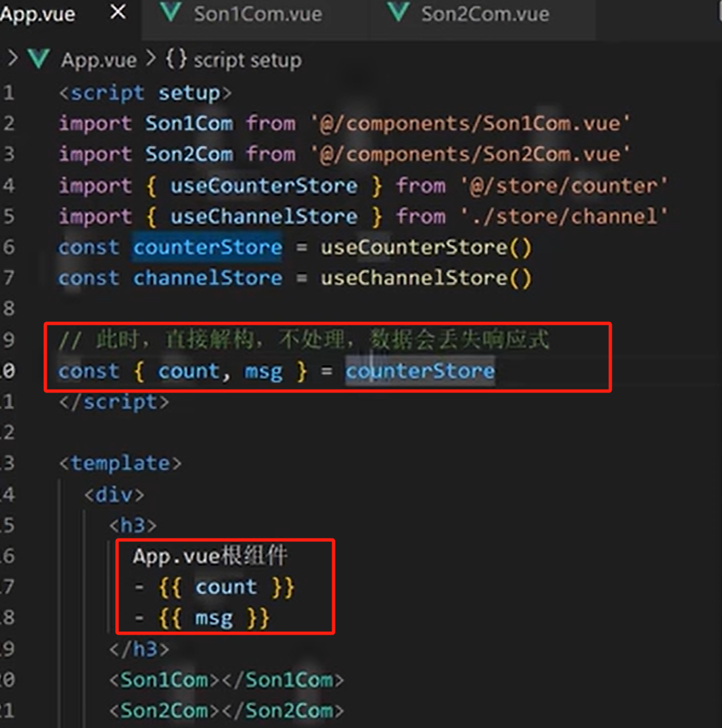Screen dimensions: 722x728
Task: Click '{{ msg }}' interpolation in template
Action: (x=214, y=618)
